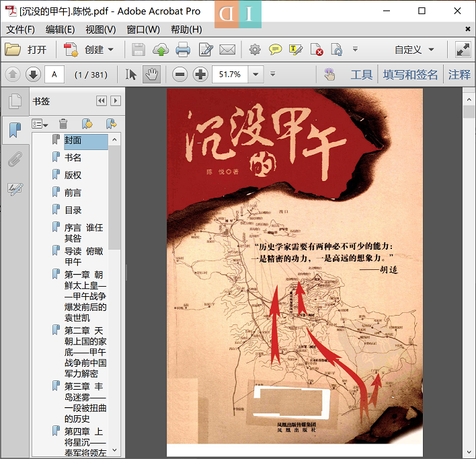The width and height of the screenshot is (476, 459).
Task: Click document scrollbar up arrow
Action: coord(469,100)
